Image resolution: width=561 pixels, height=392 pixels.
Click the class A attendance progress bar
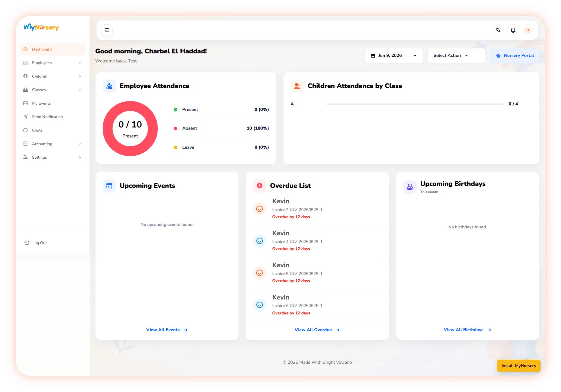(x=414, y=104)
